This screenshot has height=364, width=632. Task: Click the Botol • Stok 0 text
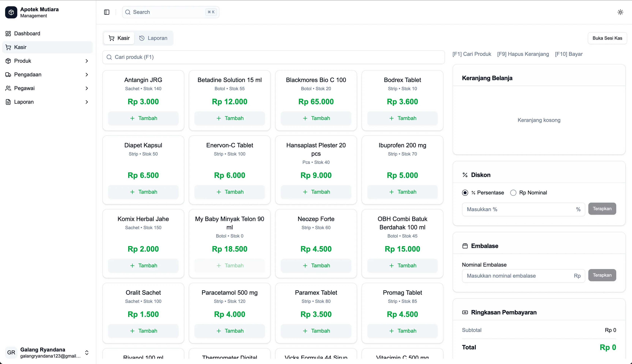pyautogui.click(x=230, y=236)
